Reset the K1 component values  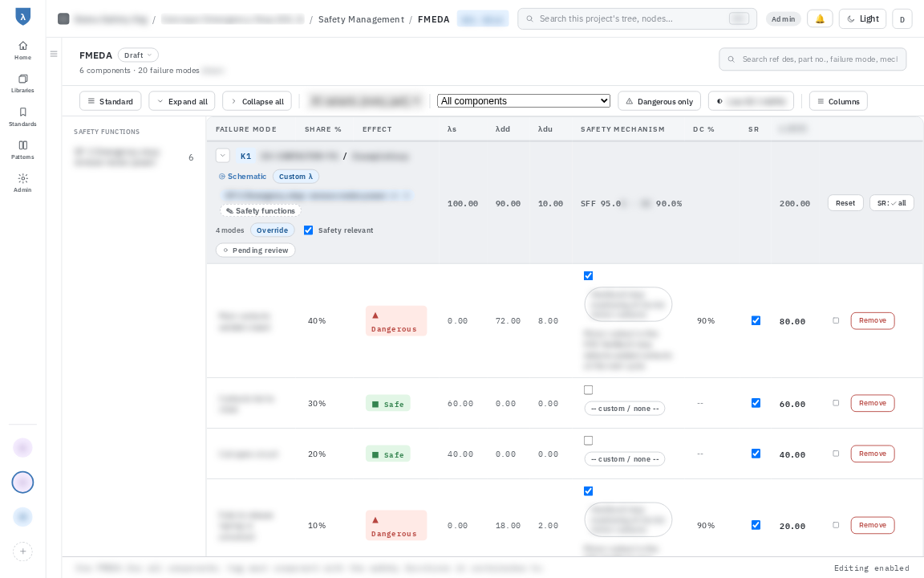[845, 203]
